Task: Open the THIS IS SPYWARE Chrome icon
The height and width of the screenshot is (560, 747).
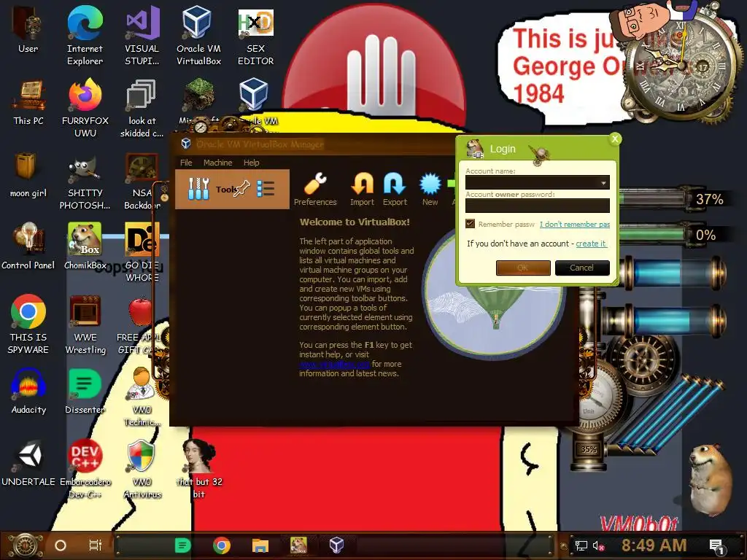Action: click(x=28, y=324)
